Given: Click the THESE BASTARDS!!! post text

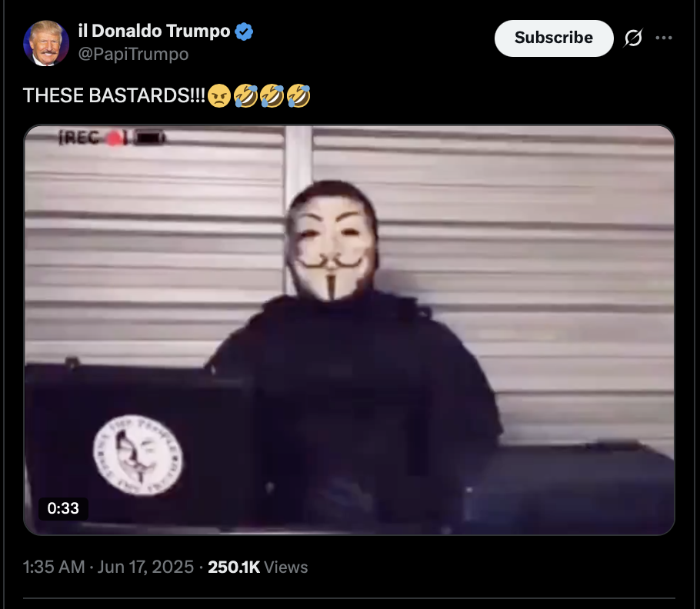Looking at the screenshot, I should 115,95.
